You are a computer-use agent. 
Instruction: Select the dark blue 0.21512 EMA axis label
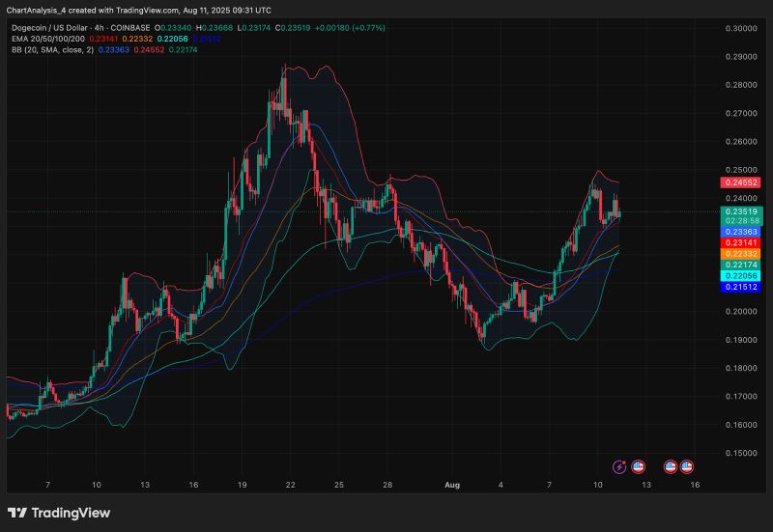click(x=738, y=287)
